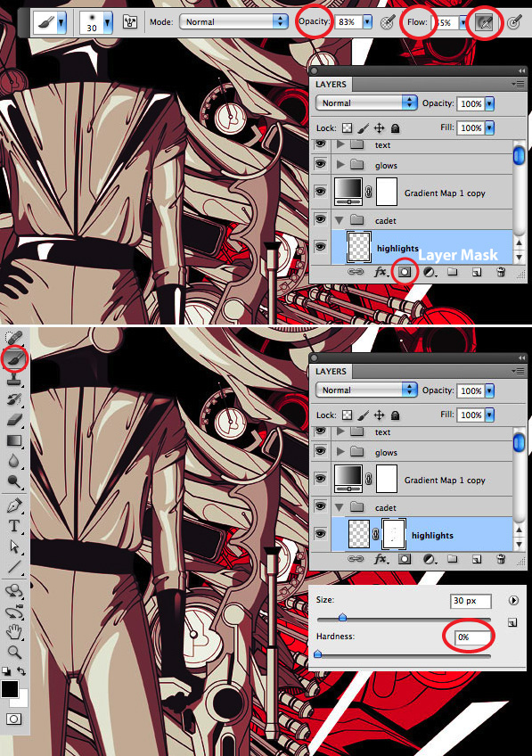This screenshot has height=756, width=532.
Task: Delete layer via trash in top screenshot panel
Action: pyautogui.click(x=501, y=272)
